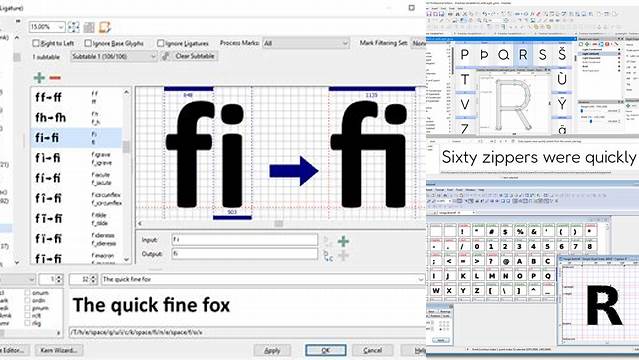This screenshot has width=639, height=360.
Task: Check the pnum feature checkbox
Action: coord(27,308)
